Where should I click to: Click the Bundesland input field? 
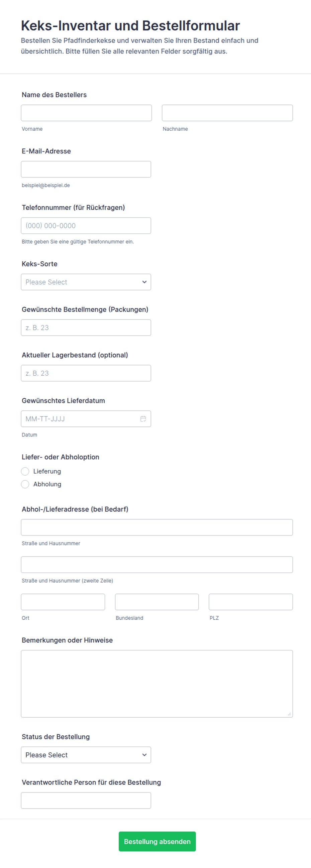coord(157,602)
